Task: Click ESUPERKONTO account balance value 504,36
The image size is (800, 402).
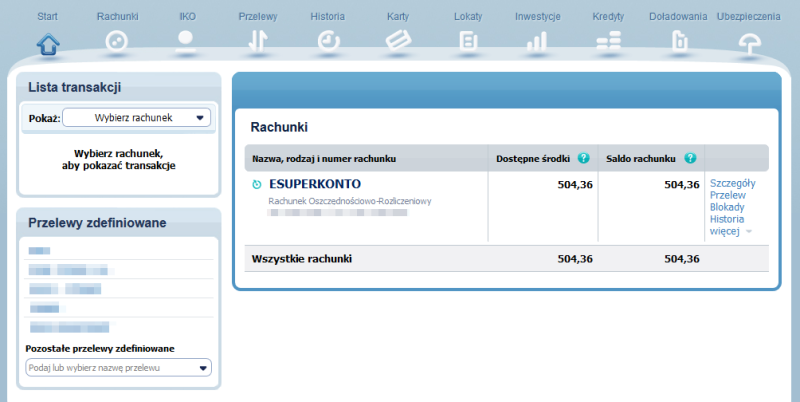Action: pyautogui.click(x=682, y=185)
